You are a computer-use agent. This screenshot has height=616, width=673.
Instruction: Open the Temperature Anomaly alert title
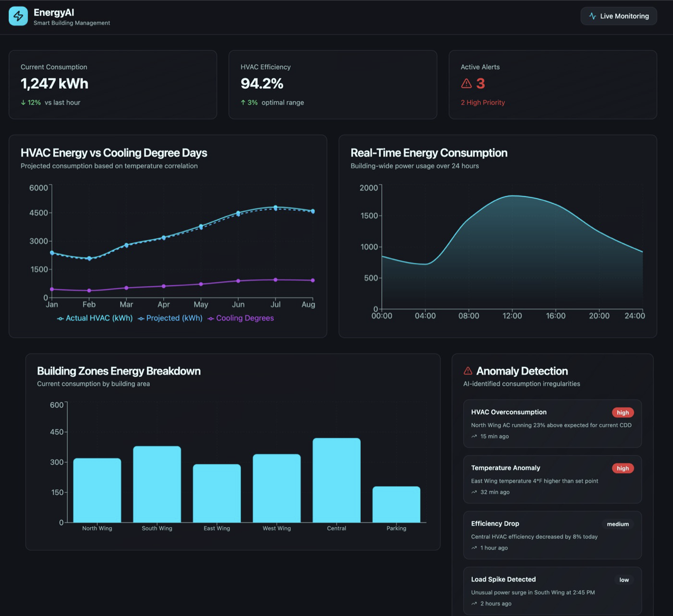(506, 468)
